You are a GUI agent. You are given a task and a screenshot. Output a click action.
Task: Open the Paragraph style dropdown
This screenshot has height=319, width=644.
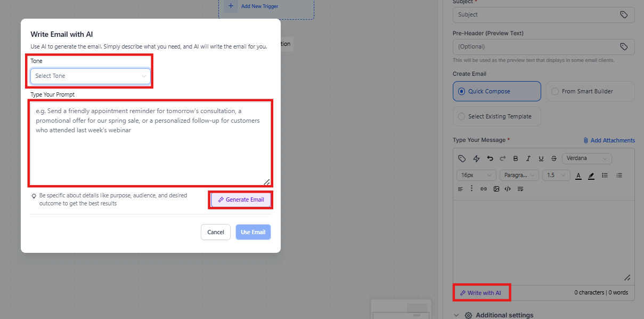pos(519,175)
